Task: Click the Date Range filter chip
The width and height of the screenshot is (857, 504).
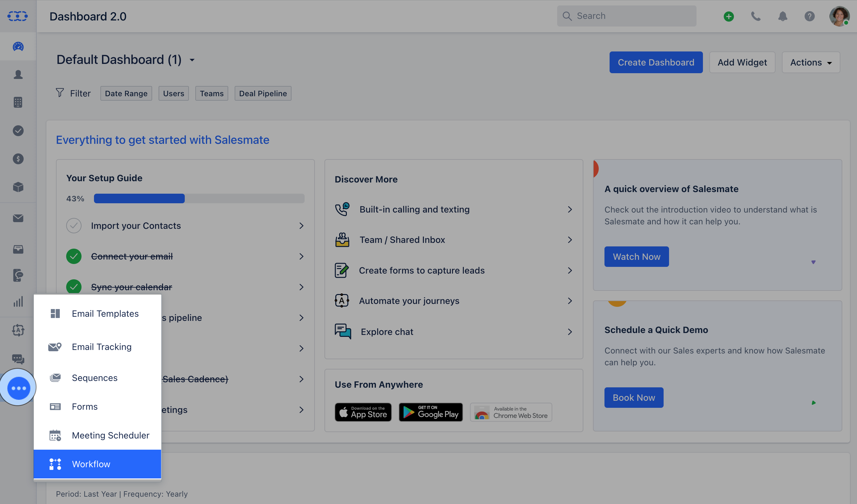Action: pos(126,93)
